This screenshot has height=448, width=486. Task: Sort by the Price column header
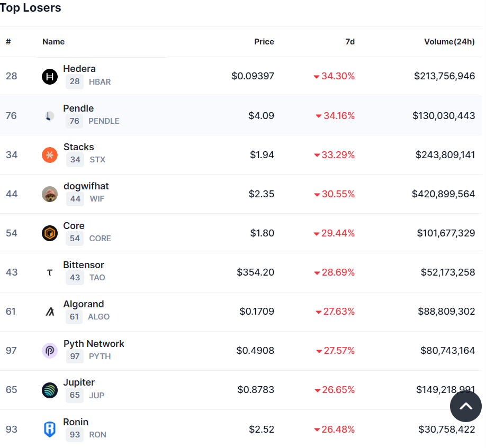click(264, 42)
